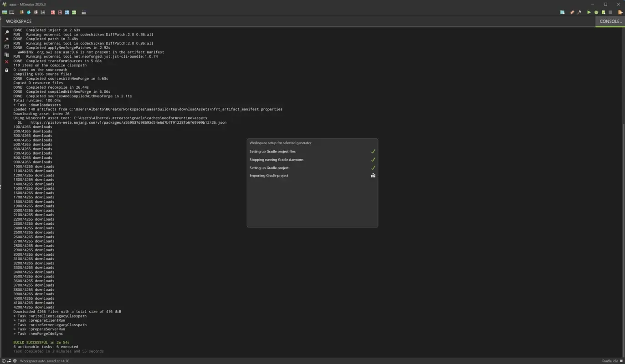Clear the console with the red X icon
The width and height of the screenshot is (625, 364).
(x=6, y=61)
